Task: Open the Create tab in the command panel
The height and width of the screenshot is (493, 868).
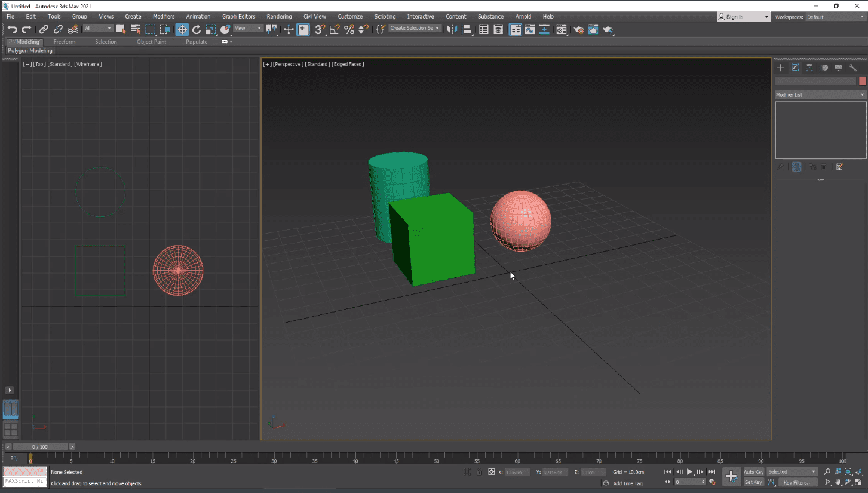Action: point(780,68)
